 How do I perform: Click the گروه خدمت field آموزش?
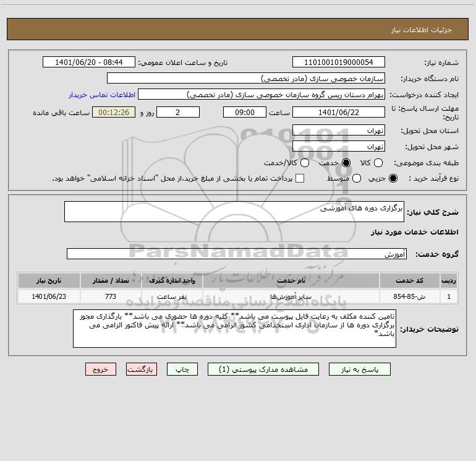point(237,254)
